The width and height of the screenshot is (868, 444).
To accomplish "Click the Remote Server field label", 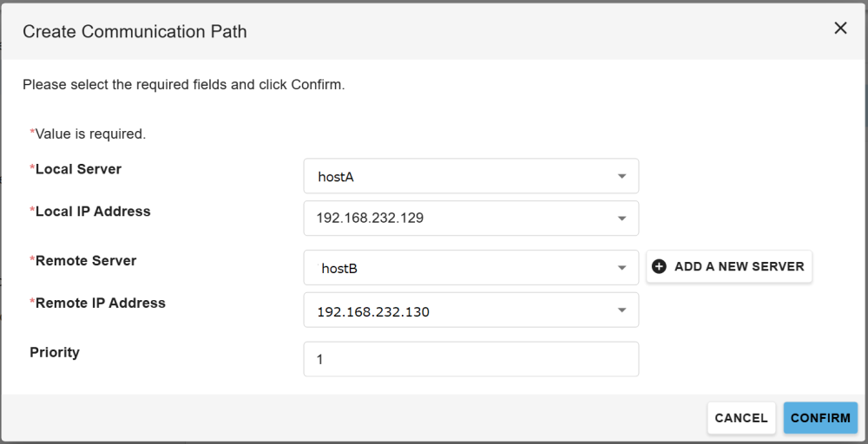I will point(86,261).
